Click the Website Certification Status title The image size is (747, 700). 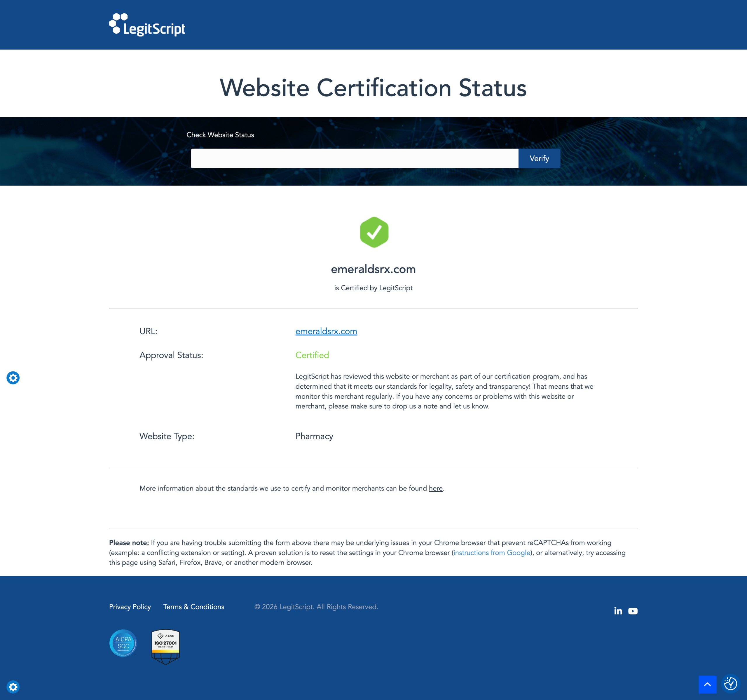click(373, 88)
